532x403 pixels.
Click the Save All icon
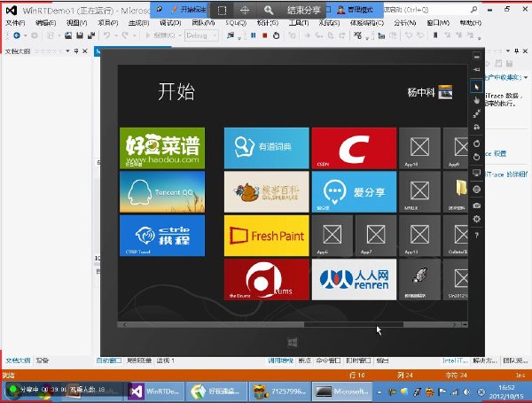click(91, 35)
